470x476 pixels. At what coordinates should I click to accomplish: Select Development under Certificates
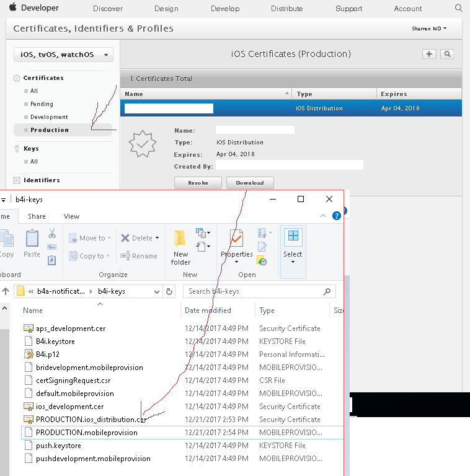coord(49,117)
